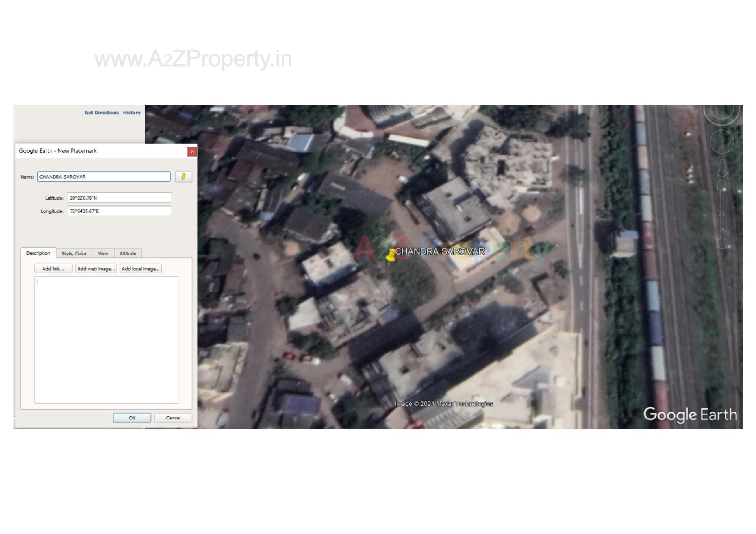Switch to the View tab
756x534 pixels.
[103, 253]
